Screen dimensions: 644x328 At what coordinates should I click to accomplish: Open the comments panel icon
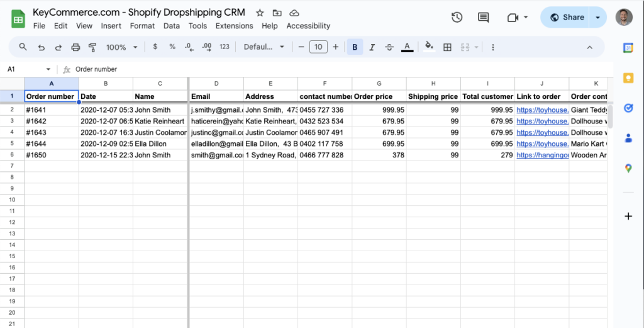(x=484, y=17)
